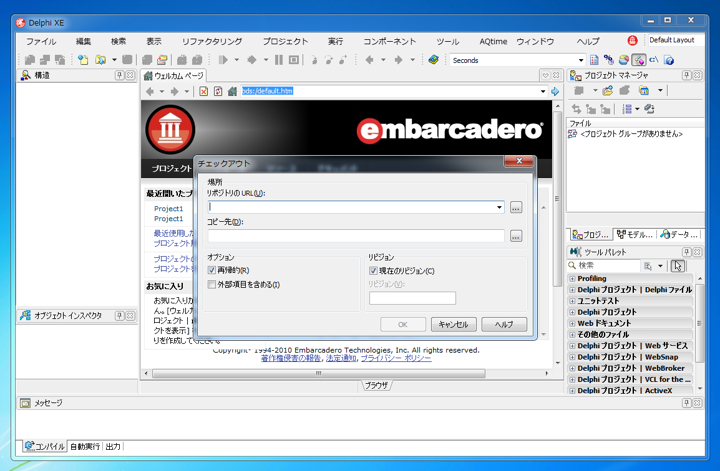Click the Refresh icon in welcome page toolbar

218,91
